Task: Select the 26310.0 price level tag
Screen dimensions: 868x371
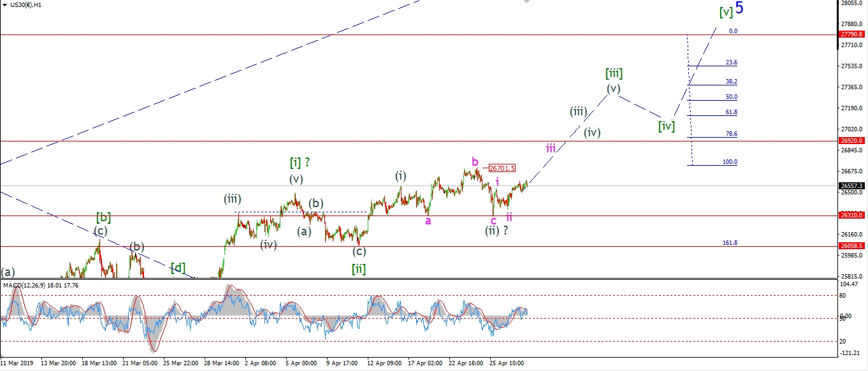Action: point(851,215)
